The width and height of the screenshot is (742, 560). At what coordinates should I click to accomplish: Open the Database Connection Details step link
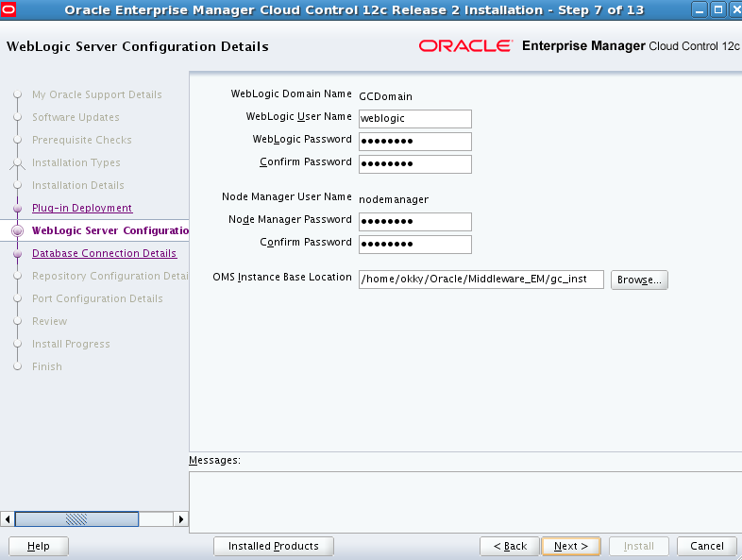104,253
